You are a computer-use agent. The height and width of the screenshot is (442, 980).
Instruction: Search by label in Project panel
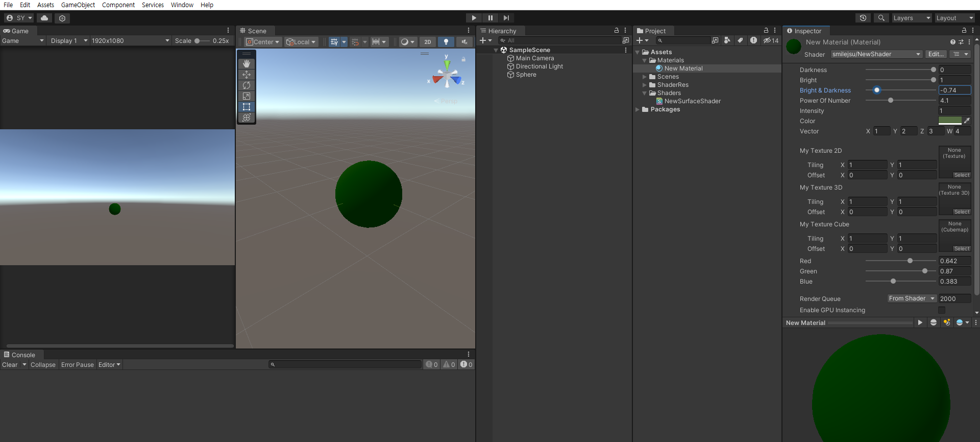(x=740, y=40)
